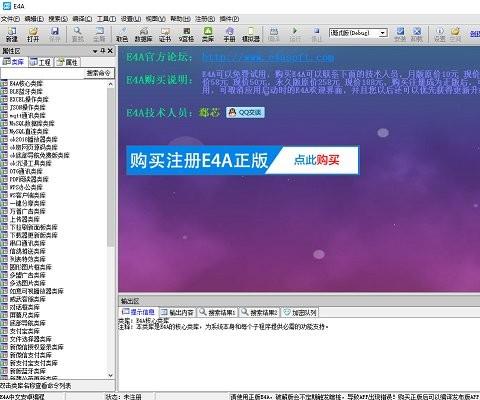Click the 编译 compile toolbar icon
The height and width of the screenshot is (400, 480).
coord(274,34)
